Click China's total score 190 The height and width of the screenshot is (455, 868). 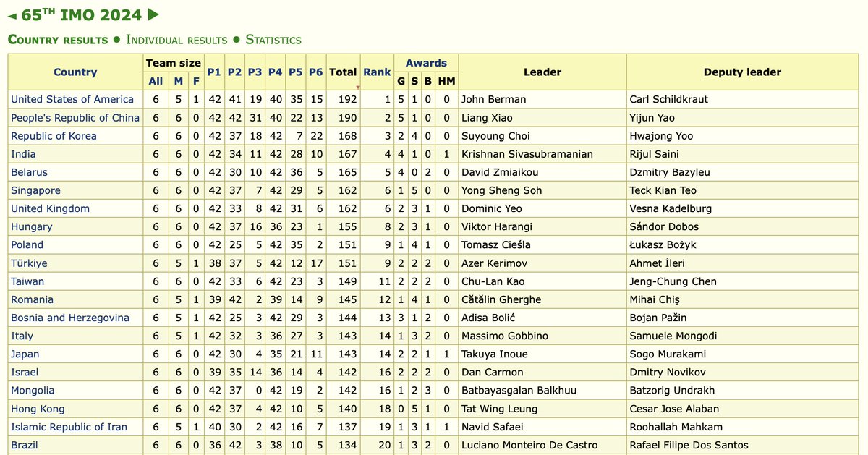point(349,117)
